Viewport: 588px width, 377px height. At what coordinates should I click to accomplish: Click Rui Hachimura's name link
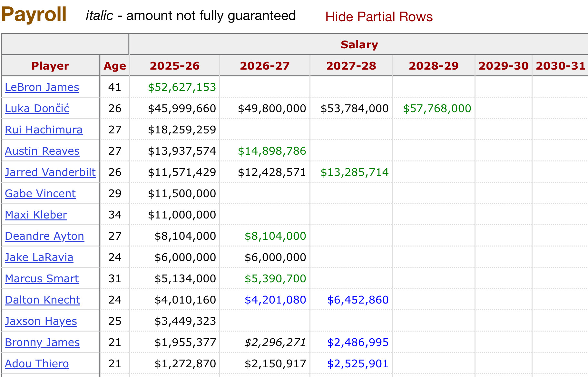[x=44, y=130]
